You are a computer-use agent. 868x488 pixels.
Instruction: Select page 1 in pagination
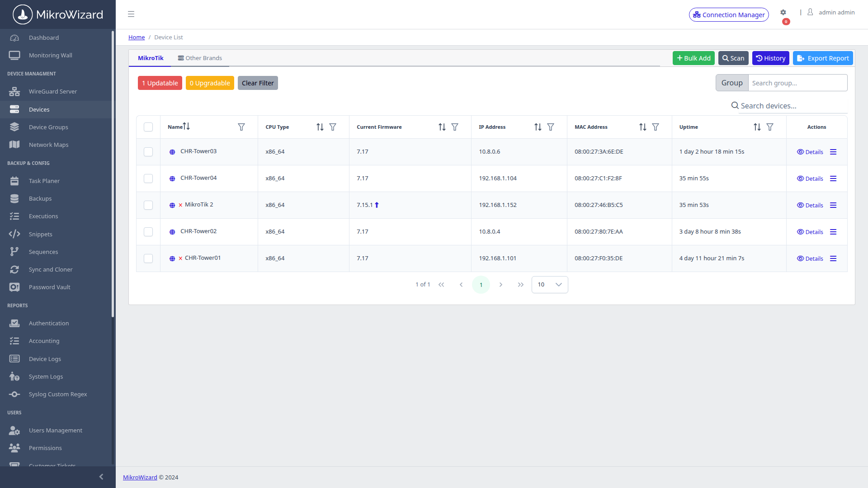pyautogui.click(x=481, y=285)
